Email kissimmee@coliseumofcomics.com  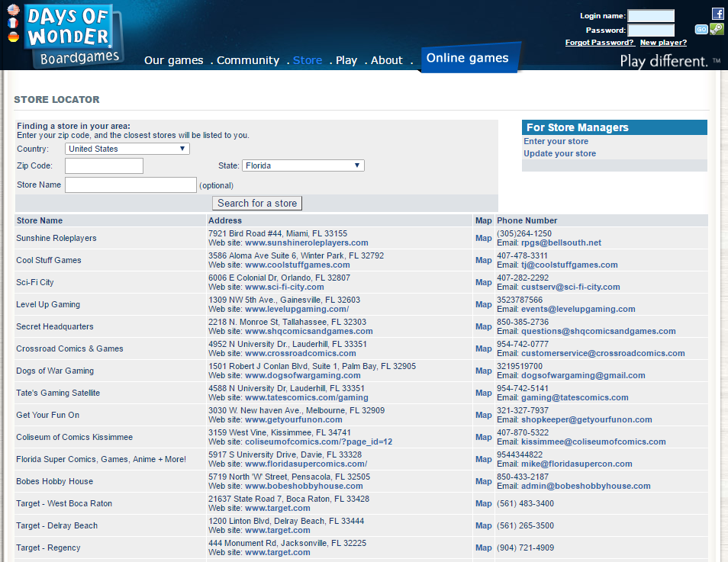[594, 442]
